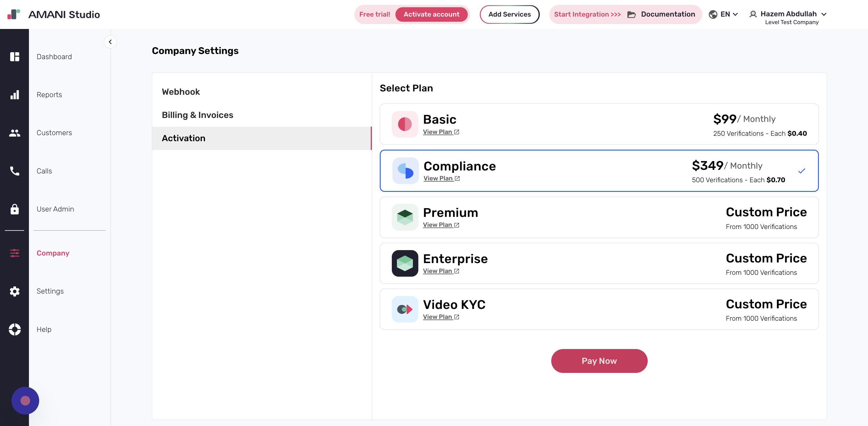868x426 pixels.
Task: Click the Calls phone icon
Action: point(14,171)
